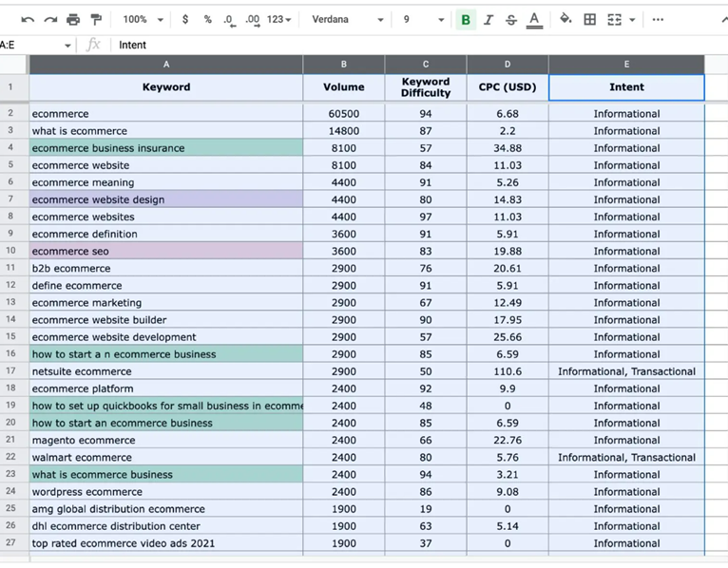Select the 'amg global distribution ecommerce' cell
Viewport: 728px width, 568px height.
[x=166, y=508]
